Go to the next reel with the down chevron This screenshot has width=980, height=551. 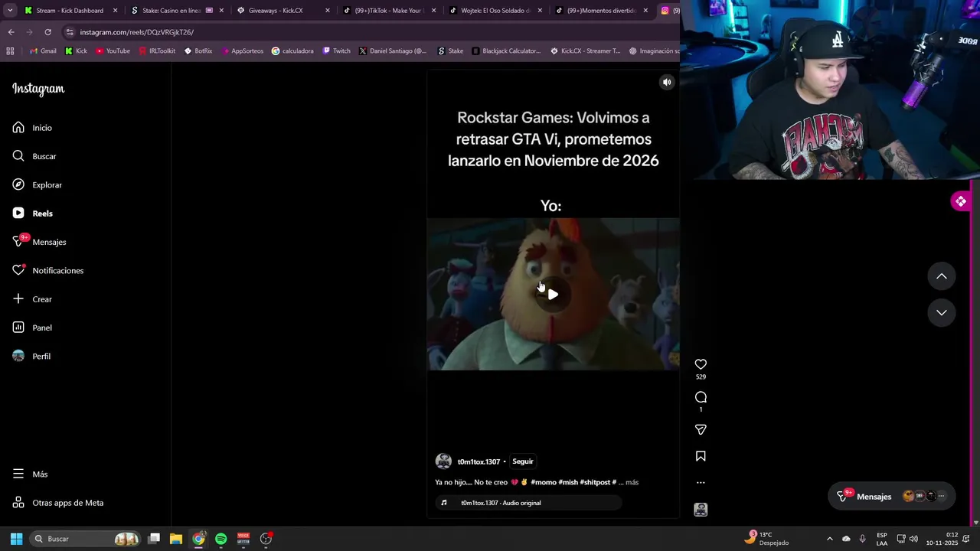(942, 313)
